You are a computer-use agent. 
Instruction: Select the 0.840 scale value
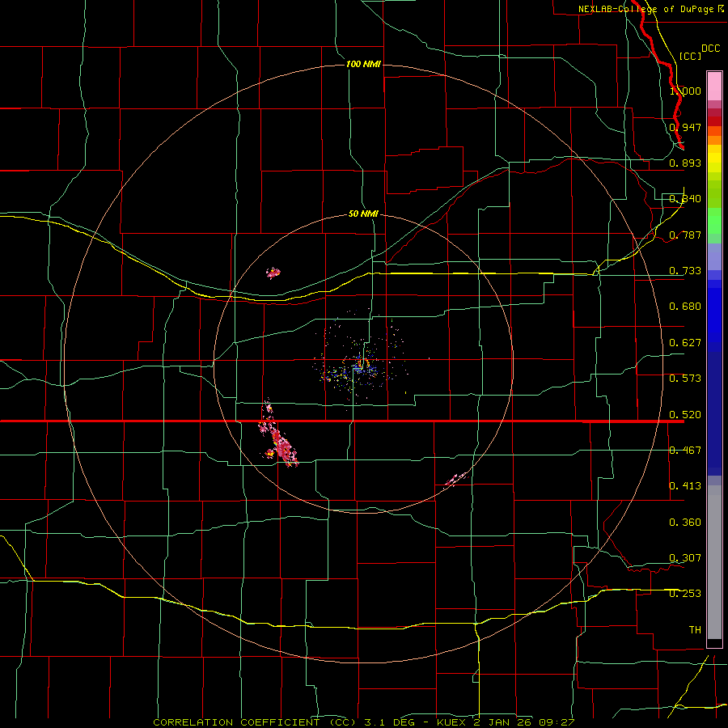[685, 199]
